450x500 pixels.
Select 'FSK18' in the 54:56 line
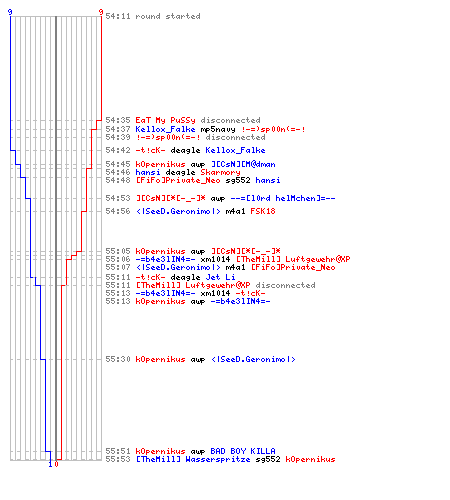click(263, 211)
